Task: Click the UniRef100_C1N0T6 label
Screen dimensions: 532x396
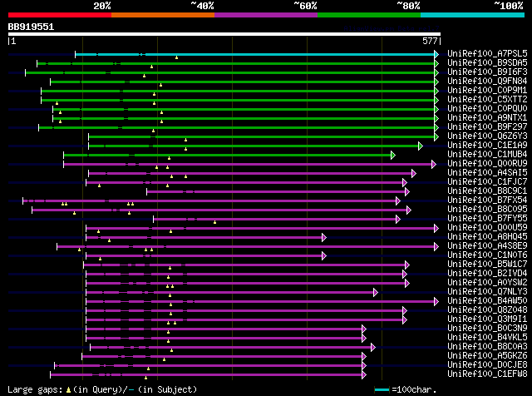Action: pyautogui.click(x=487, y=255)
